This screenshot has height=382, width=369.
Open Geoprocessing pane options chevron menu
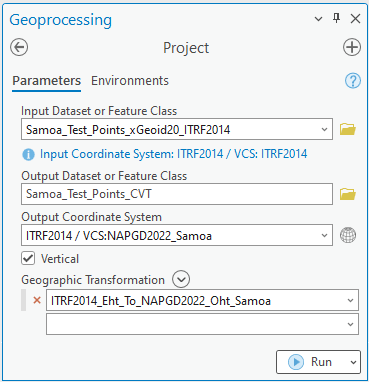[319, 19]
